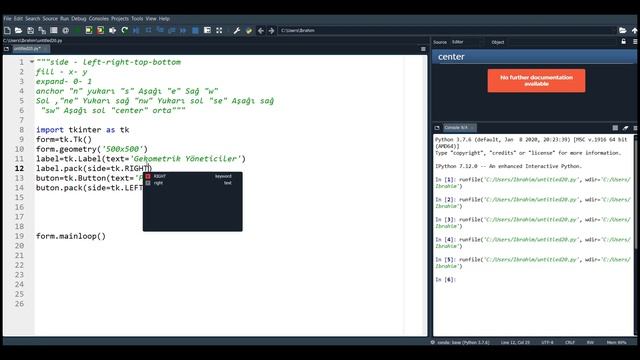
Task: Choose the lowercase right text completion
Action: 193,183
